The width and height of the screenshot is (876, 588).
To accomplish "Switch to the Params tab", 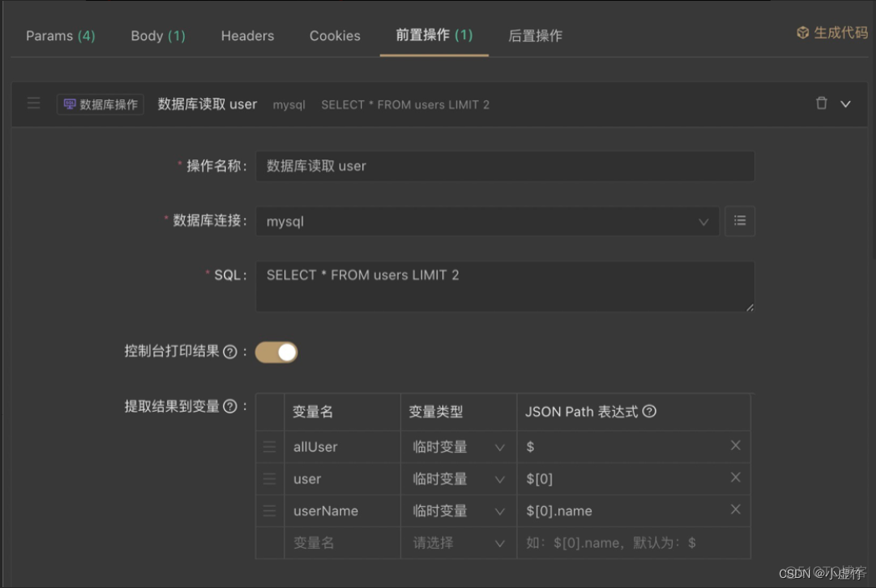I will [x=59, y=35].
